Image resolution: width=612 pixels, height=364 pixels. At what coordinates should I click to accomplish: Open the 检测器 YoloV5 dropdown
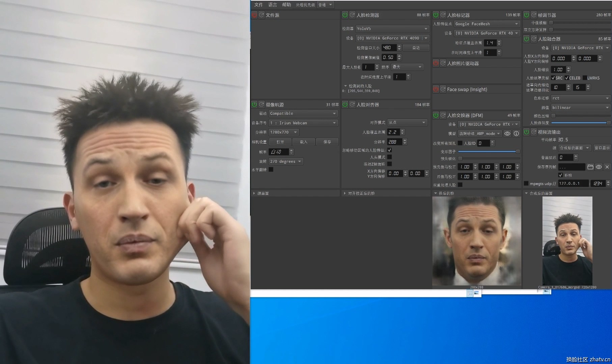pyautogui.click(x=392, y=29)
